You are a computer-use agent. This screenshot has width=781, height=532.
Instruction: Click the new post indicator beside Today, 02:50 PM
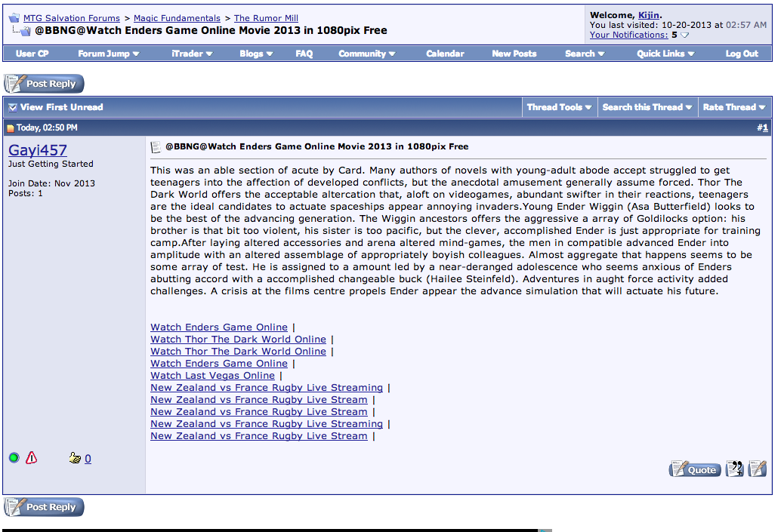(11, 128)
